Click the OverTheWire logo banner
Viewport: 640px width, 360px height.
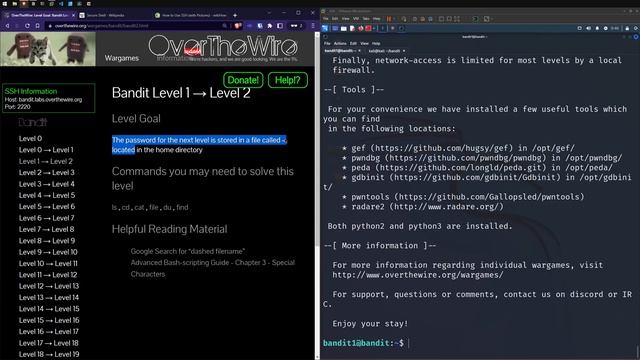(x=223, y=48)
